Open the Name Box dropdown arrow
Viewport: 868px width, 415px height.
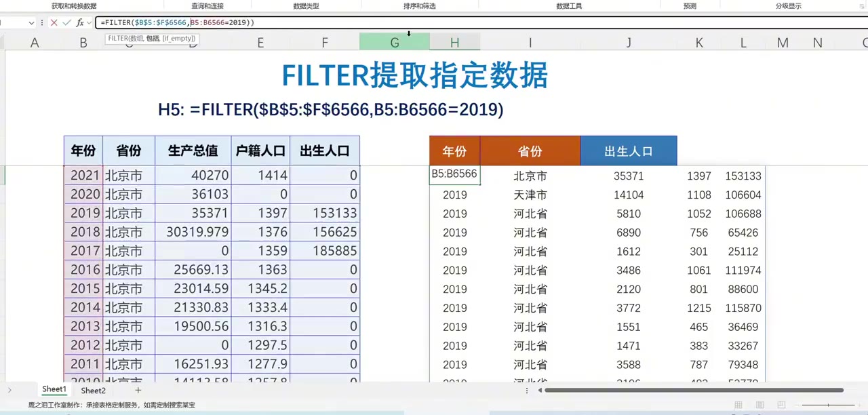[31, 22]
